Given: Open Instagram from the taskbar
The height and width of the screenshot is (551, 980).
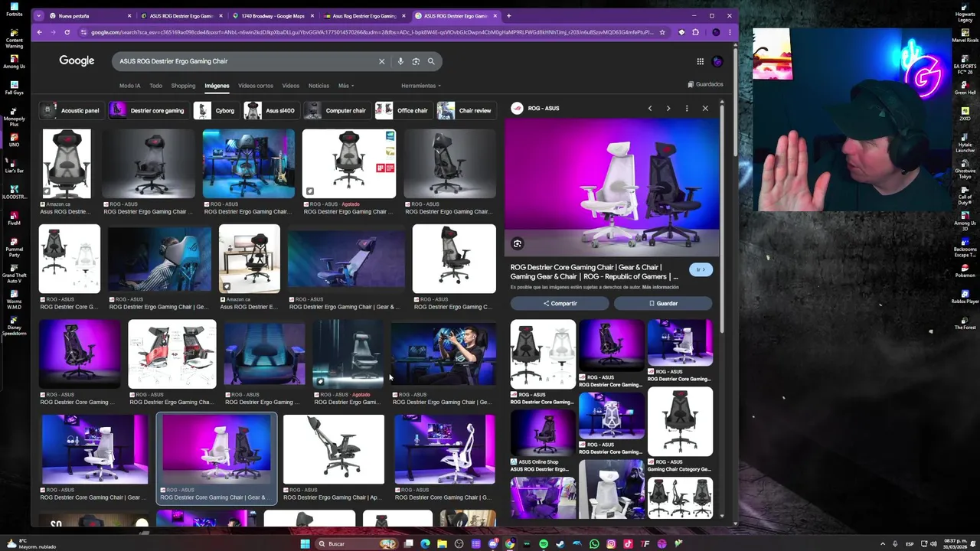Looking at the screenshot, I should [x=611, y=544].
